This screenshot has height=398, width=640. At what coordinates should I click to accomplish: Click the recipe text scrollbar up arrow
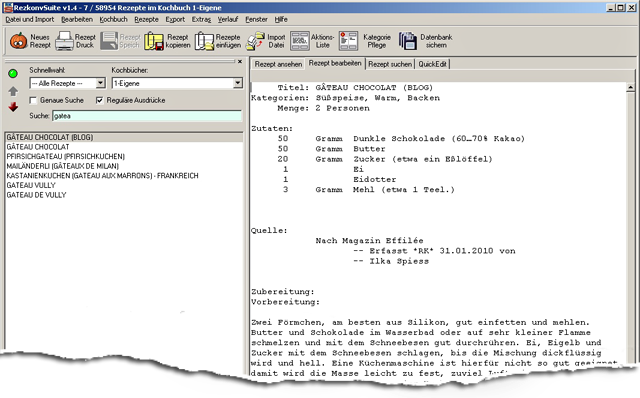(631, 87)
